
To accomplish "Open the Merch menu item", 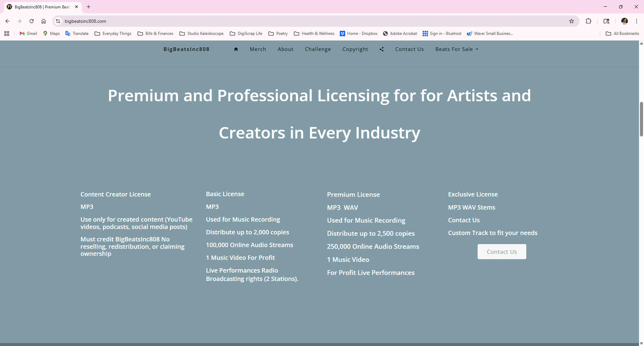I will coord(258,49).
